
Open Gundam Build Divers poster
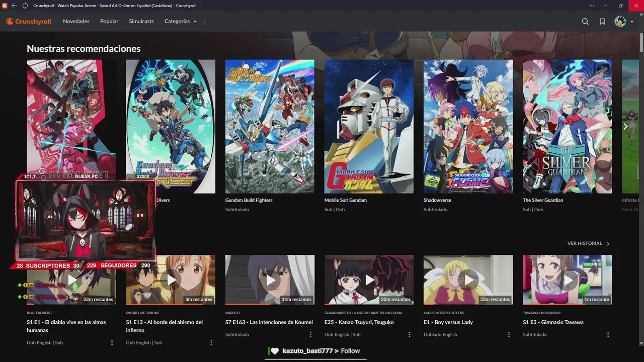coord(171,127)
